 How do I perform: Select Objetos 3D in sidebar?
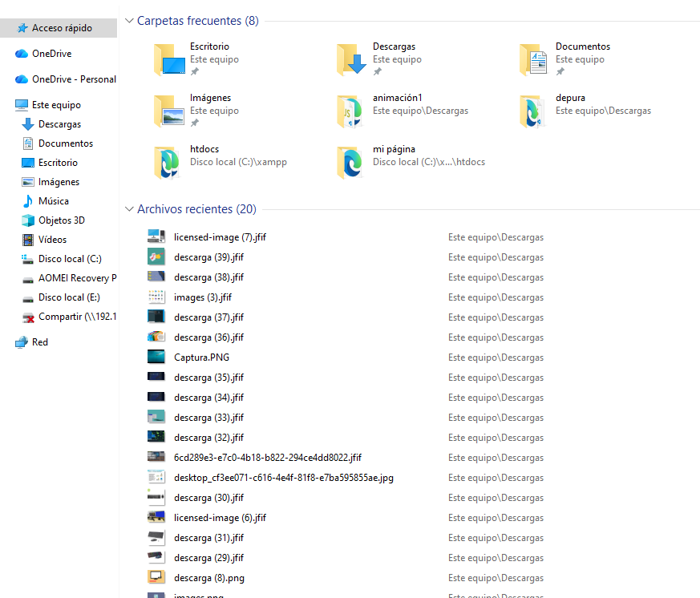(62, 220)
